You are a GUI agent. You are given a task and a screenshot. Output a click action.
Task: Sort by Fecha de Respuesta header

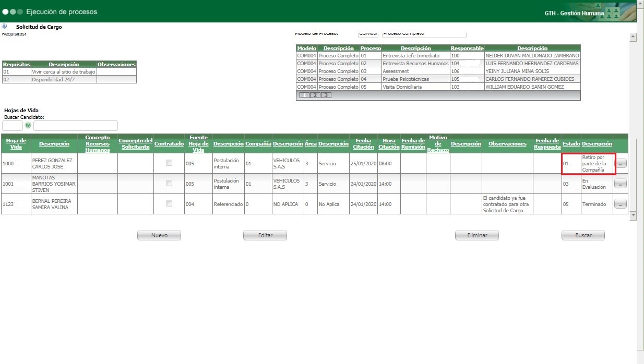tap(547, 143)
